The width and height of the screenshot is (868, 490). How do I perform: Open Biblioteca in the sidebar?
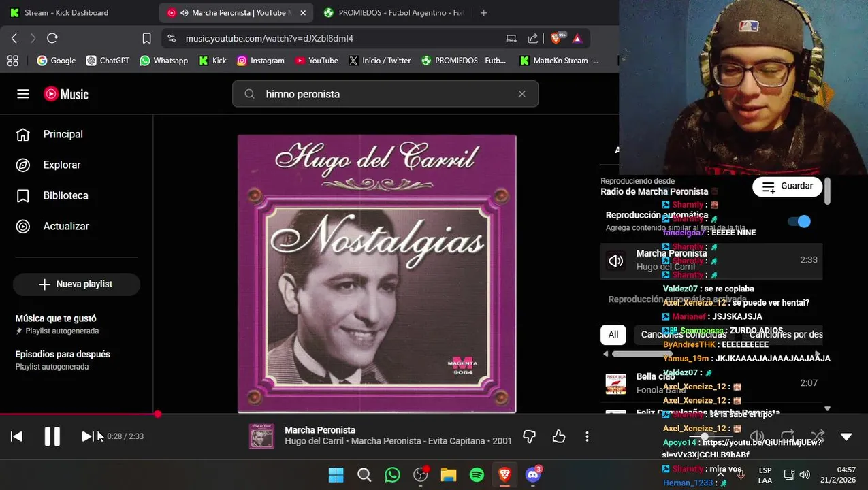[76, 195]
